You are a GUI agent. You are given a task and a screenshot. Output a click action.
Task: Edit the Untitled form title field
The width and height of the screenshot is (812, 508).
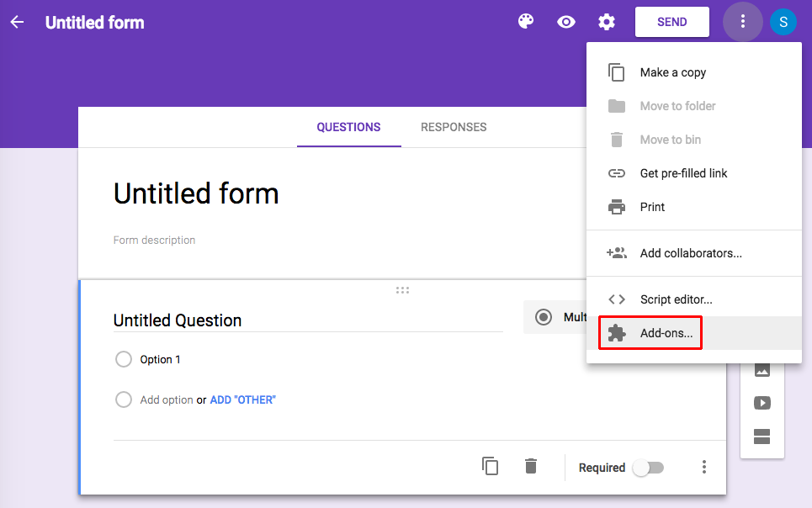pos(196,193)
